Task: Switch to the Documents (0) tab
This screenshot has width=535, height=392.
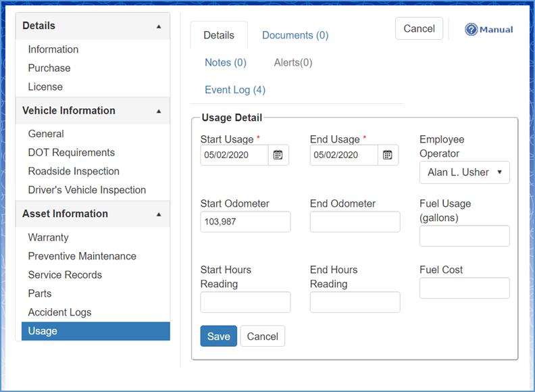Action: click(295, 35)
